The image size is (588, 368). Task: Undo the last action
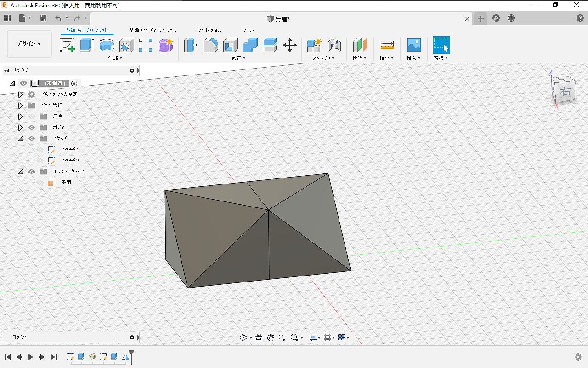click(x=58, y=18)
